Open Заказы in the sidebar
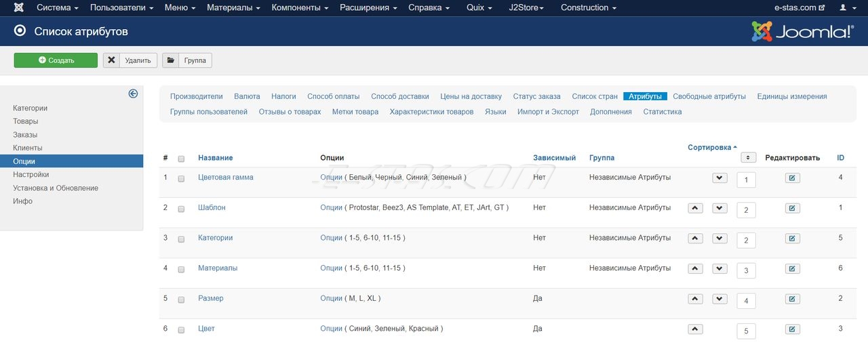The image size is (868, 345). click(25, 135)
